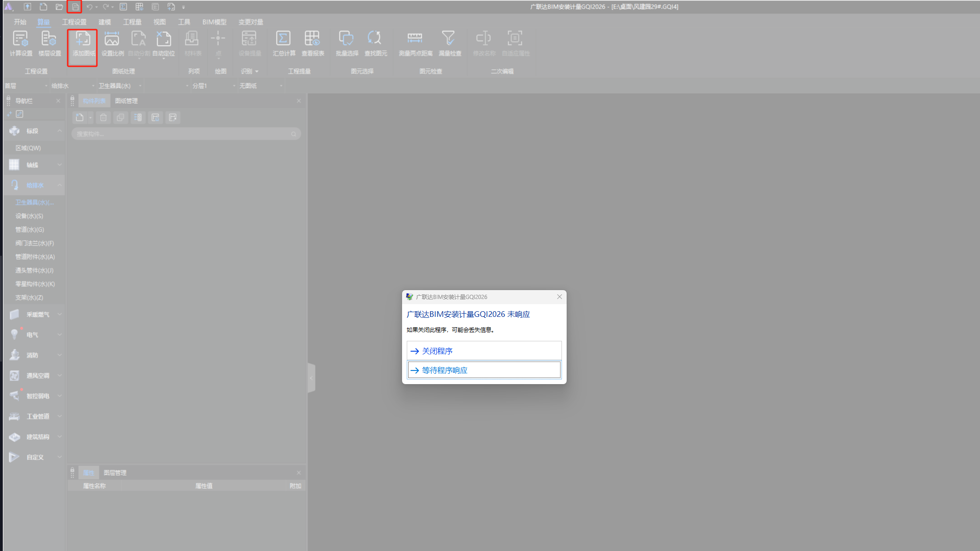Open 楼层设置 floor settings

[49, 43]
